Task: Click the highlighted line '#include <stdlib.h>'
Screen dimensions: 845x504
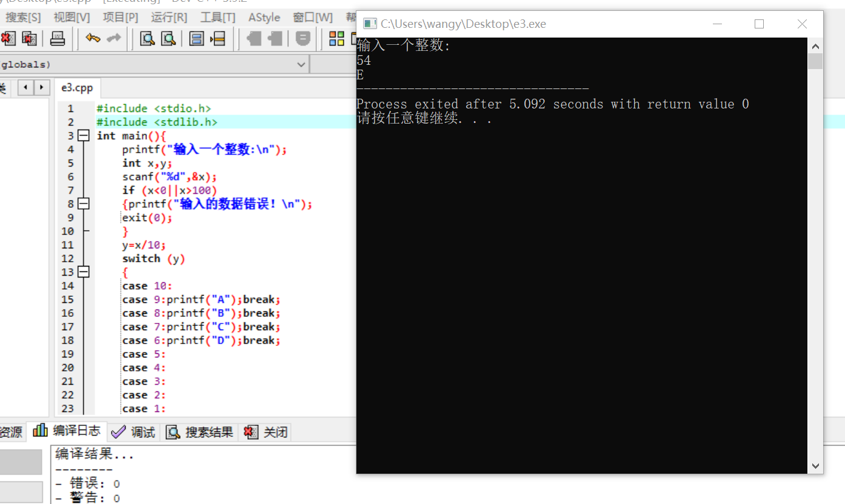Action: [157, 122]
